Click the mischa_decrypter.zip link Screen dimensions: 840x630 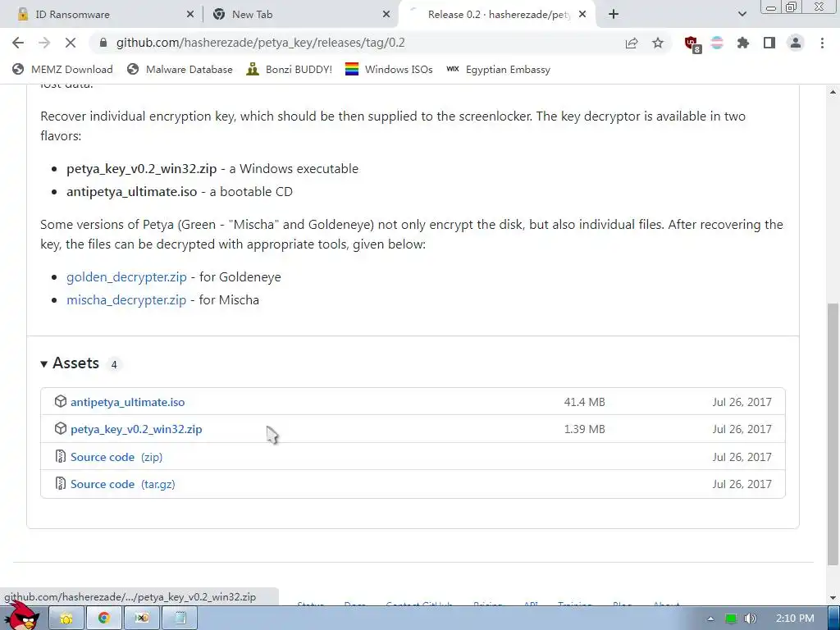126,300
